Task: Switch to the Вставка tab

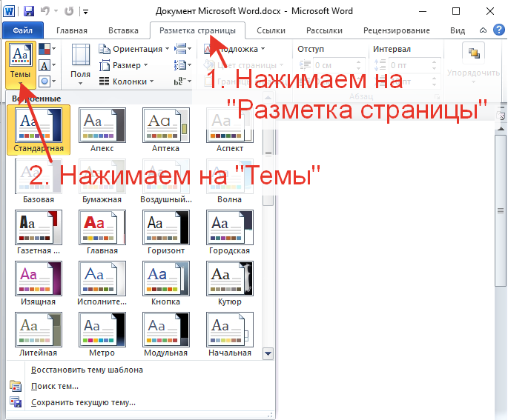Action: click(x=123, y=30)
